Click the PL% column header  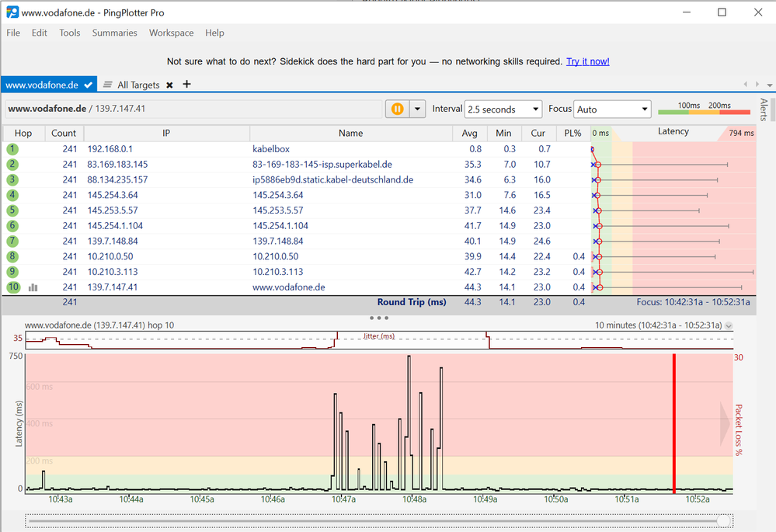tap(572, 133)
